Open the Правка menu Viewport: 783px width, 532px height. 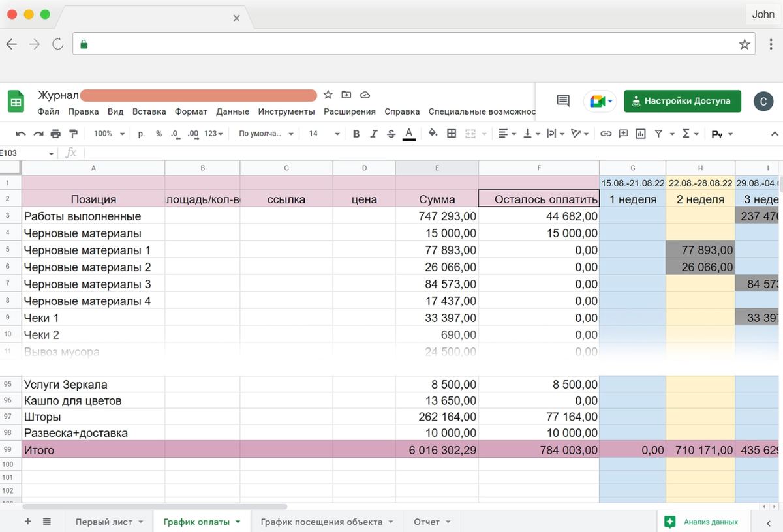pos(84,111)
